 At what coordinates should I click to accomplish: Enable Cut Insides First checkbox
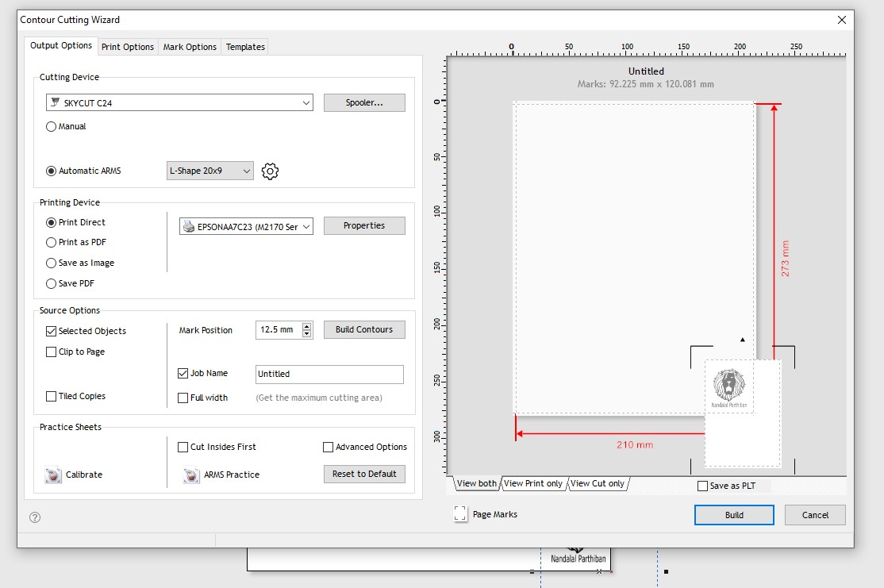click(183, 447)
